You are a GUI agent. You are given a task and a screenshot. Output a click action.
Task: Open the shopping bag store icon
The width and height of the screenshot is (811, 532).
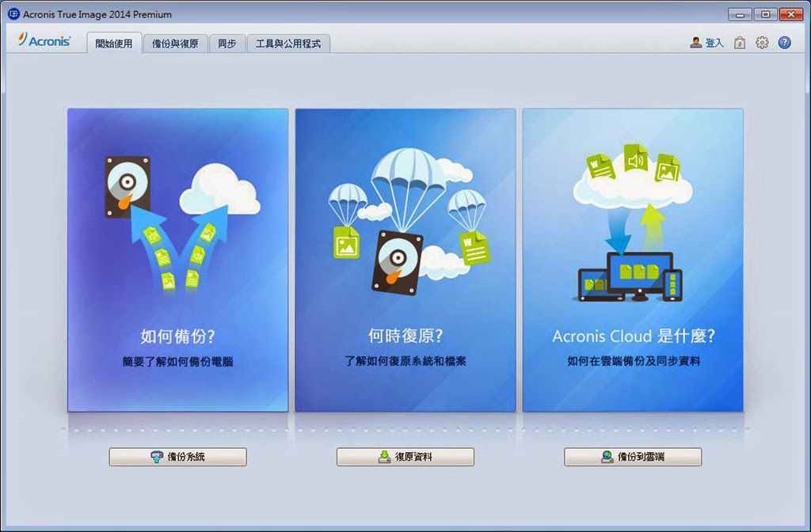point(741,43)
